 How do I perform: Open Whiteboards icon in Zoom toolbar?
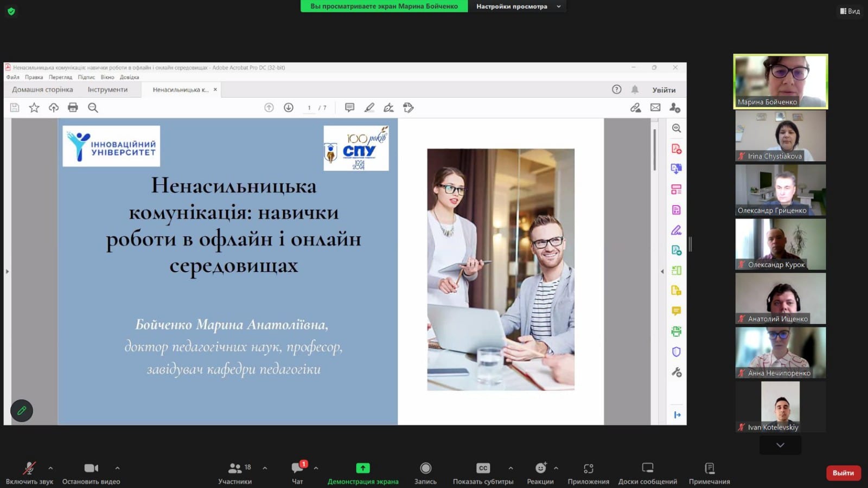coord(647,468)
